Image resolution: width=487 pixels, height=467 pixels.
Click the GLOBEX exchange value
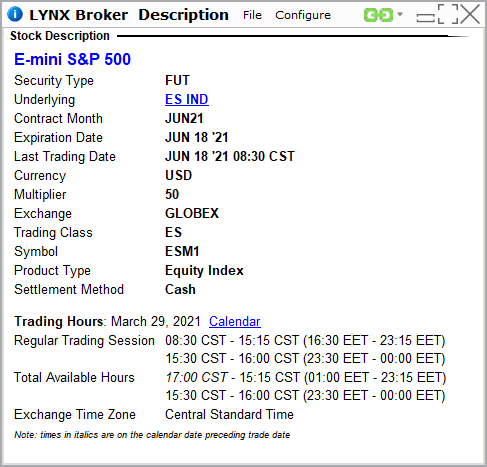point(192,213)
